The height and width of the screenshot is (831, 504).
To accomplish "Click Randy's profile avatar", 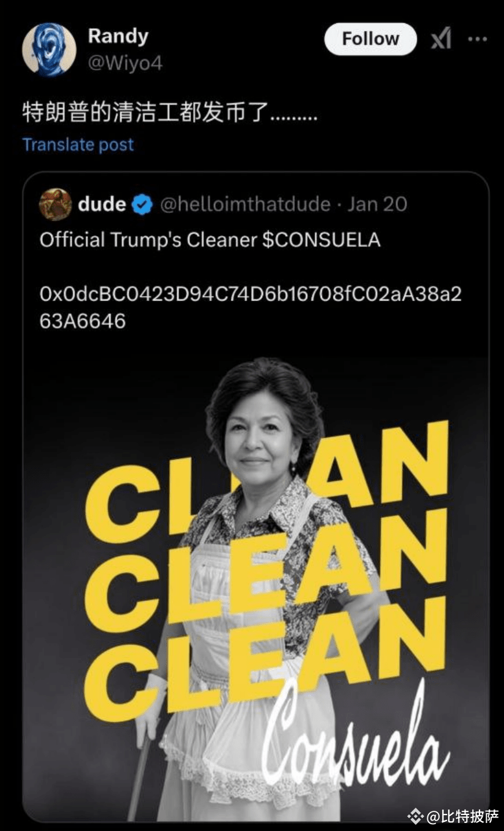I will [49, 50].
